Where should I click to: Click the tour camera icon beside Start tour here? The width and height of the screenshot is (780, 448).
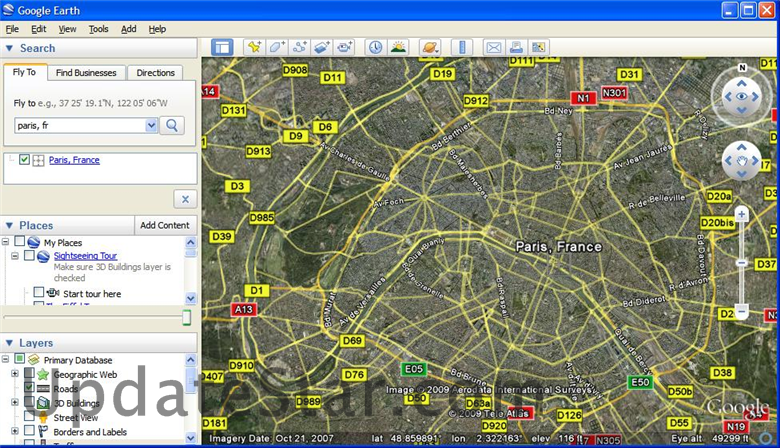(53, 292)
